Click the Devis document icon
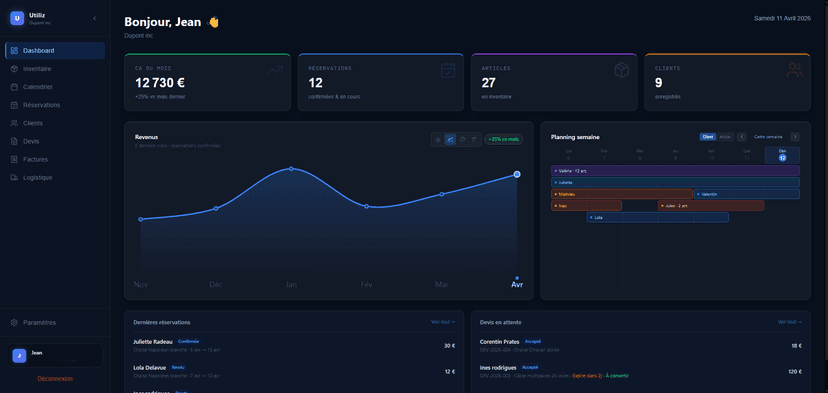The width and height of the screenshot is (828, 393). pos(14,141)
